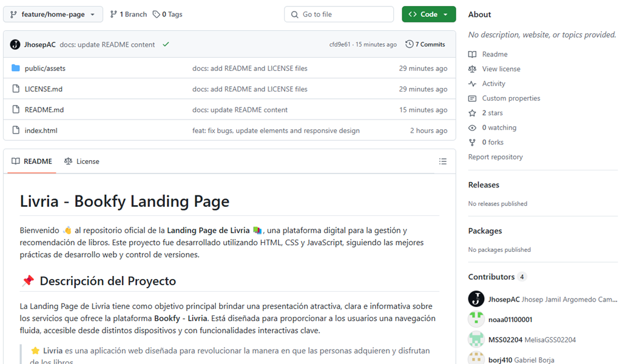Click the star icon in About
The width and height of the screenshot is (628, 364).
[473, 113]
